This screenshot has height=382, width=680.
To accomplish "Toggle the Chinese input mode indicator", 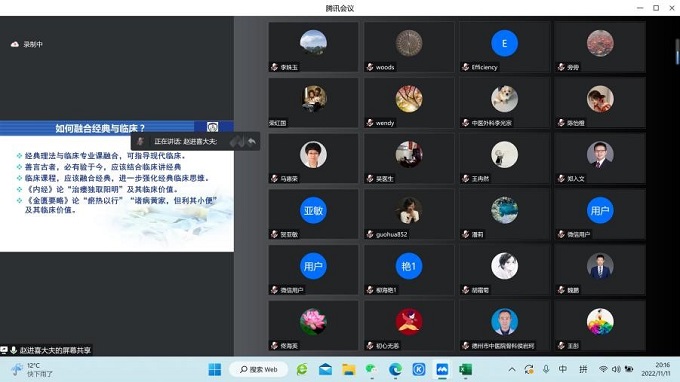I will tap(562, 369).
